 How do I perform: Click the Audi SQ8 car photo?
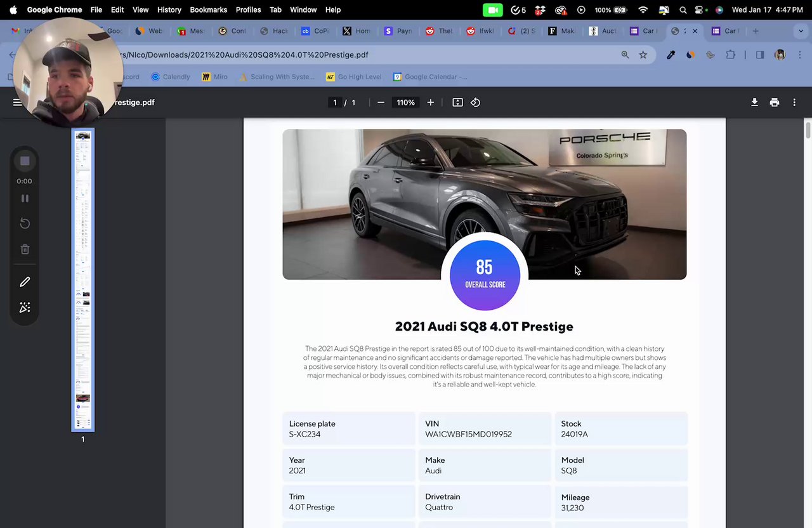tap(484, 204)
